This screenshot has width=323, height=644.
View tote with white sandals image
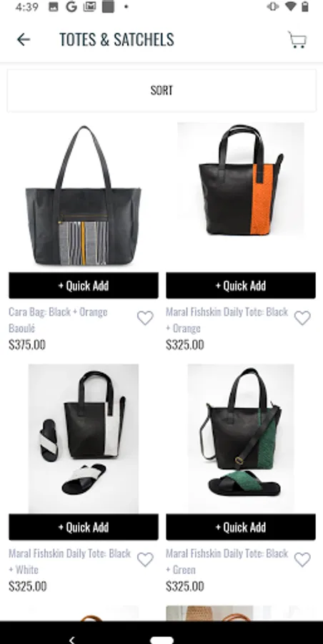84,438
